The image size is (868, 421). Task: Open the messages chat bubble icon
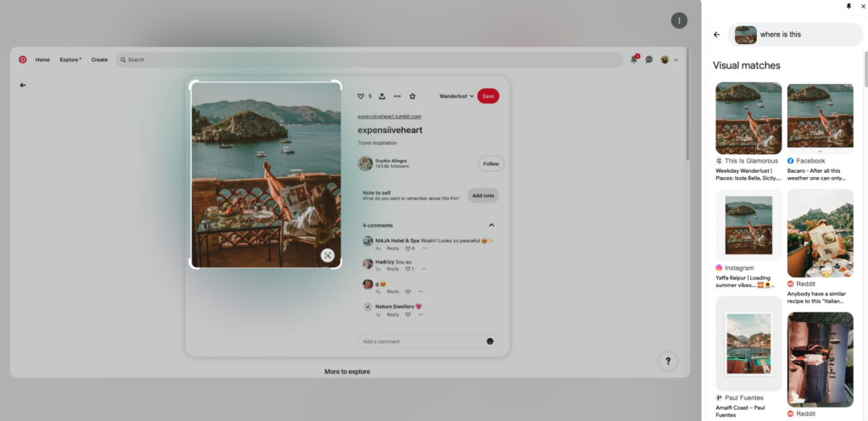(x=648, y=60)
